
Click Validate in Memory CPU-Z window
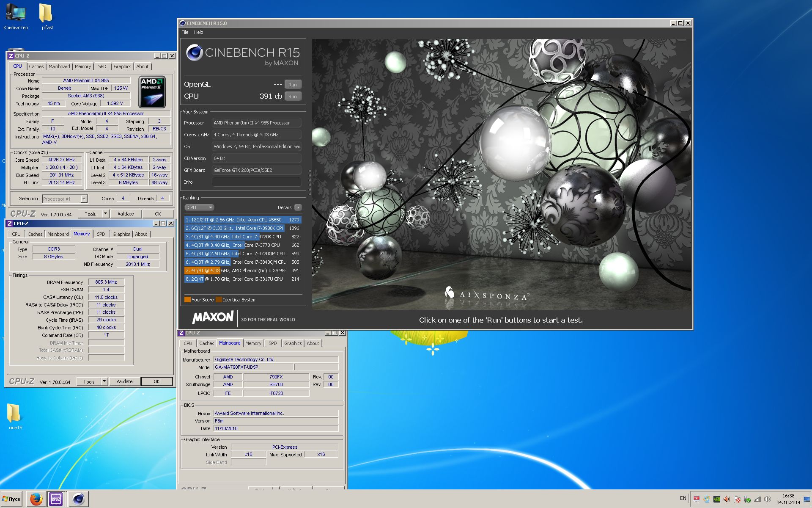[x=124, y=381]
